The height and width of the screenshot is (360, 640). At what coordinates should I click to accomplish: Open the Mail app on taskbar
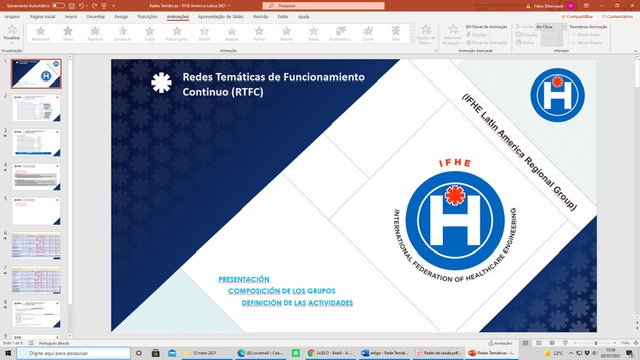[172, 353]
